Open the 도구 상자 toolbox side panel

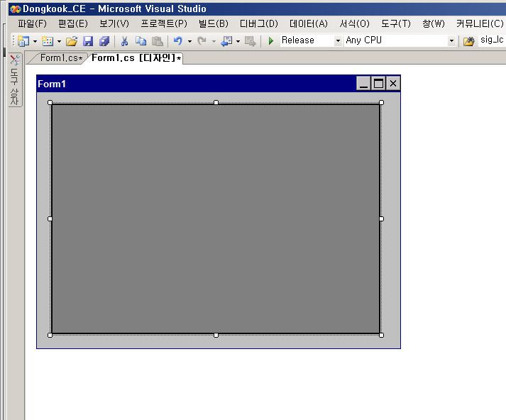point(14,80)
